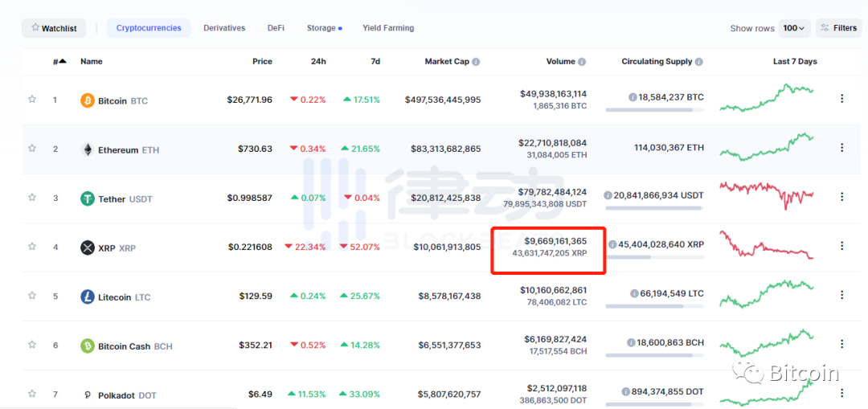Viewport: 868px width, 409px height.
Task: Sort by rank number column arrow
Action: [63, 61]
